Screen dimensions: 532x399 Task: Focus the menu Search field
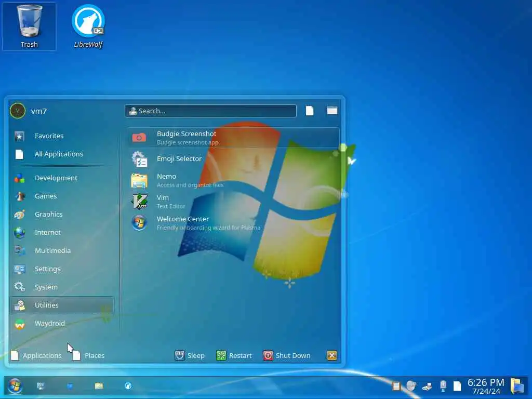click(x=210, y=111)
